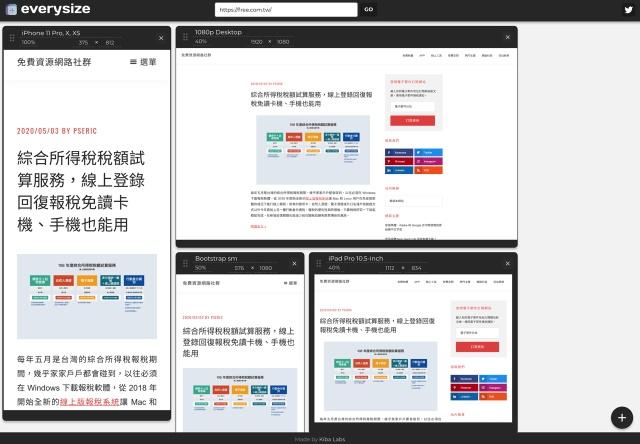Open the Kiba Labs footer link

point(332,439)
